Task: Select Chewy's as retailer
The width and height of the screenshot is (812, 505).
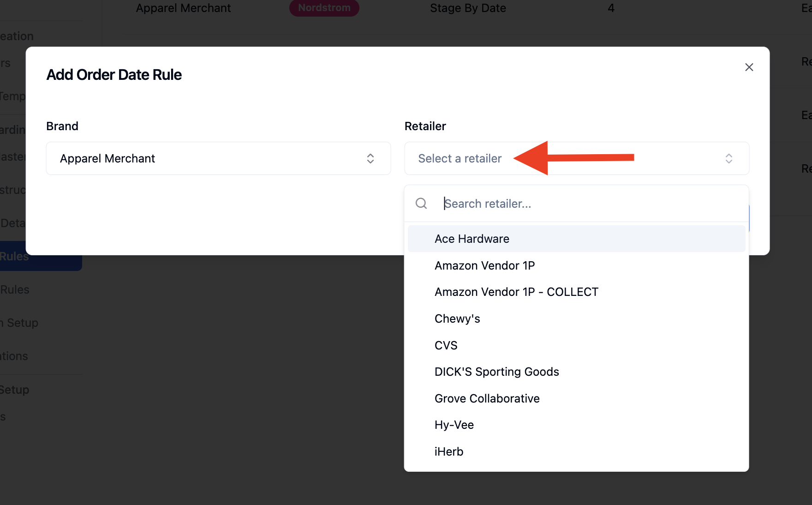Action: (x=577, y=319)
